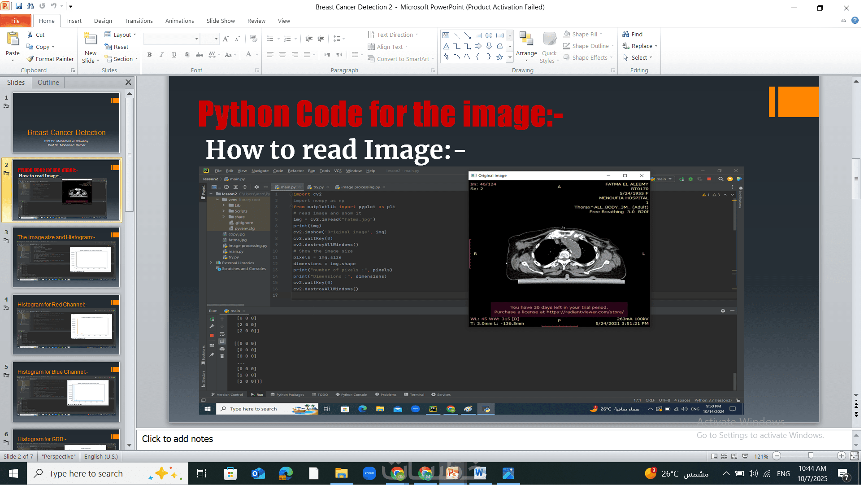Screen dimensions: 868x490
Task: Select the oval shape in Drawing gallery
Action: (489, 35)
